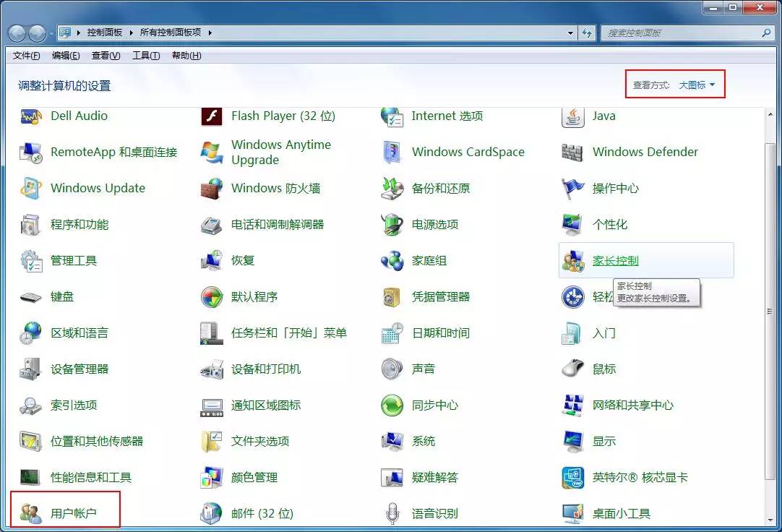Open the Dell Audio icon

[30, 116]
